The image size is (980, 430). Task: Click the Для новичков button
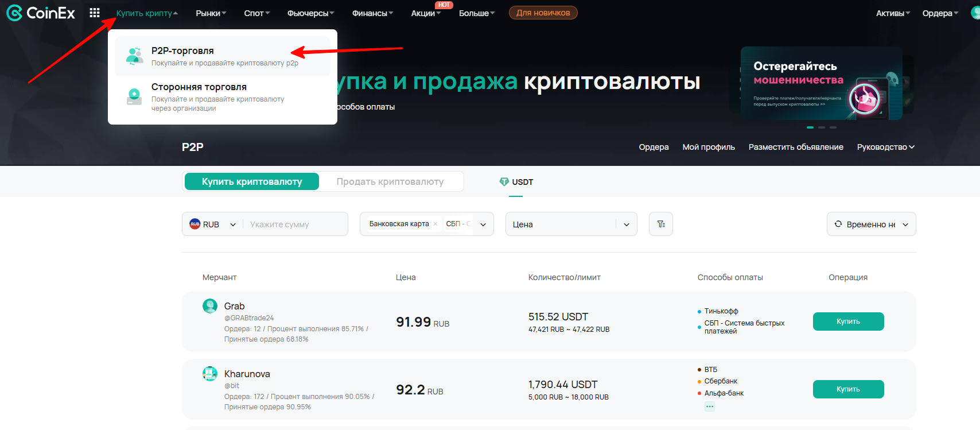(x=543, y=13)
